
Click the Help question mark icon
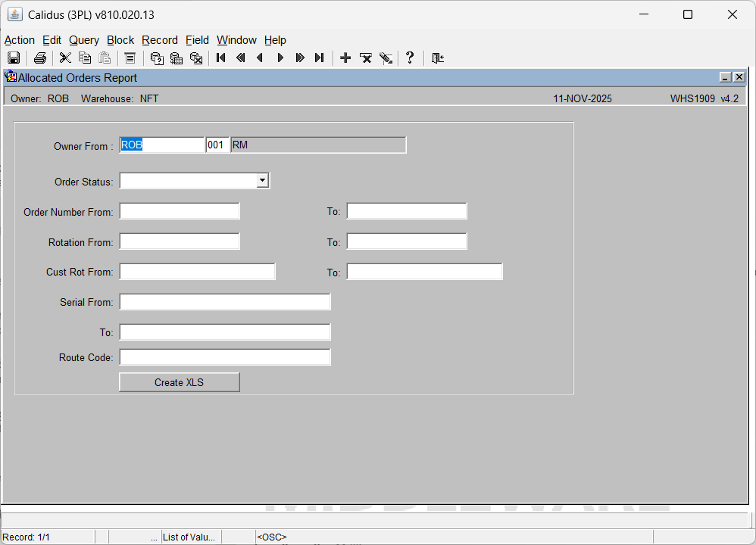[410, 58]
